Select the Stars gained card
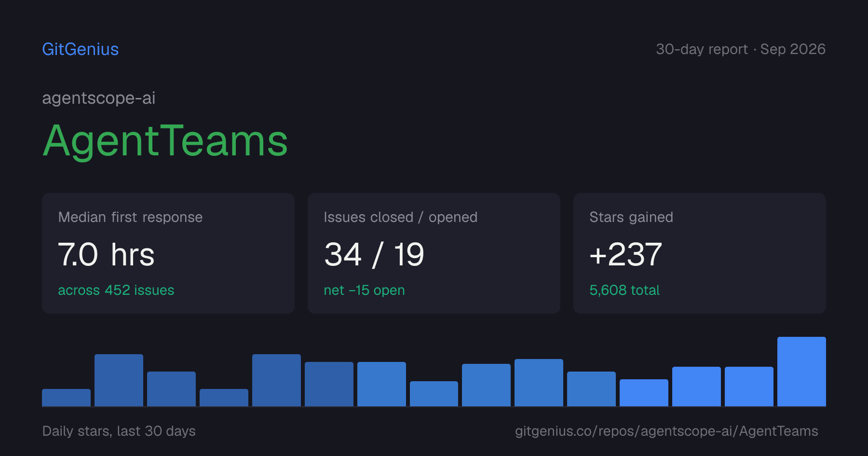Viewport: 868px width, 456px height. (x=700, y=253)
